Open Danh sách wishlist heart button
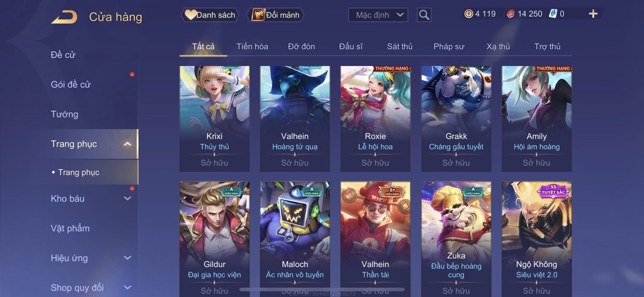 [210, 15]
